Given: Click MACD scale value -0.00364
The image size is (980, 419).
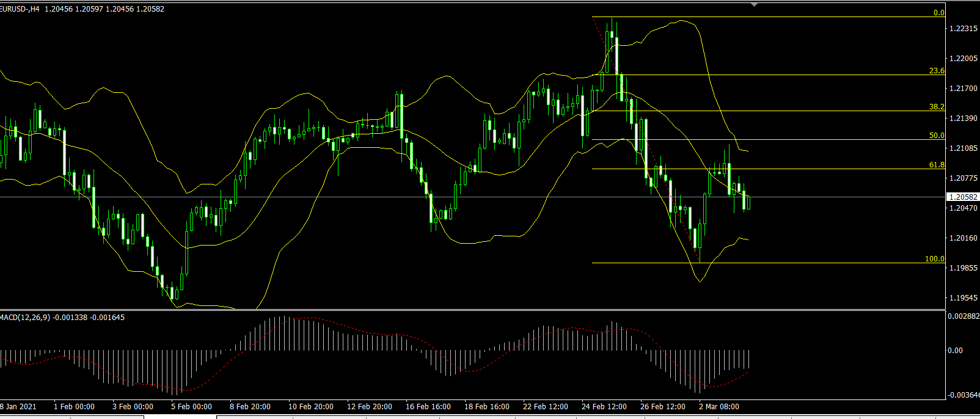Looking at the screenshot, I should (964, 395).
